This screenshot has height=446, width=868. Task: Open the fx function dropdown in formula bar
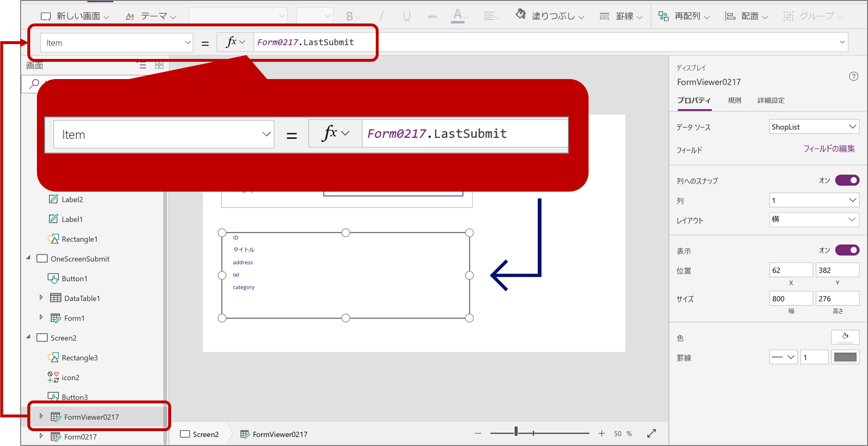point(235,42)
